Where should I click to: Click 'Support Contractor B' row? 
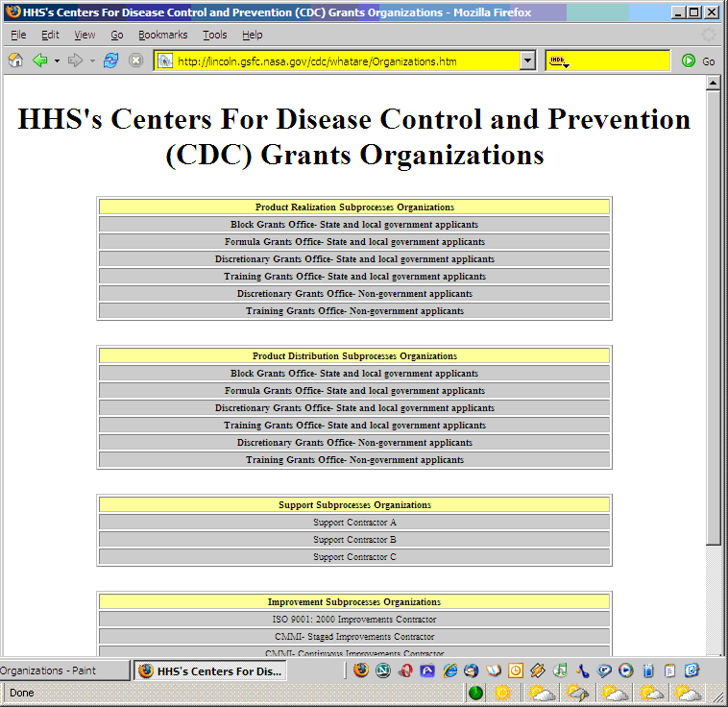pos(354,539)
